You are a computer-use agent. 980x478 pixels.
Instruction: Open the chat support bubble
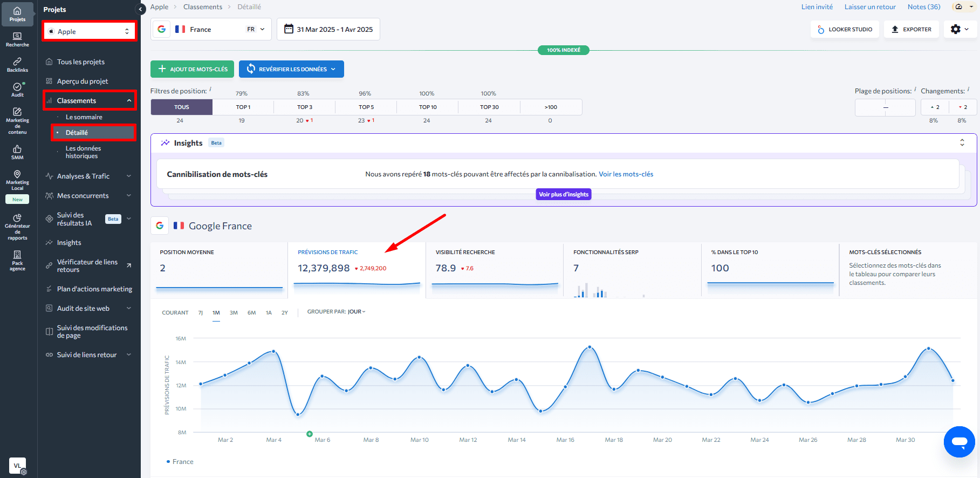click(x=959, y=442)
